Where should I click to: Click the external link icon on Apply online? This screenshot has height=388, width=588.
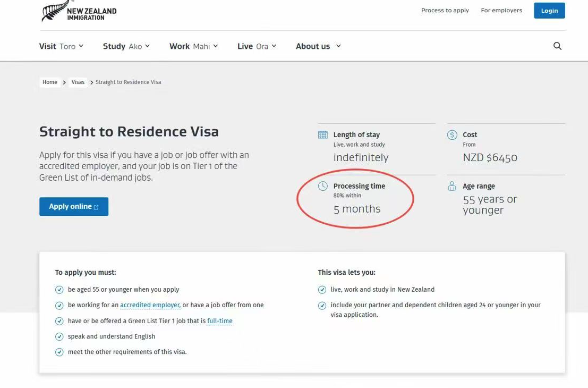pyautogui.click(x=96, y=207)
